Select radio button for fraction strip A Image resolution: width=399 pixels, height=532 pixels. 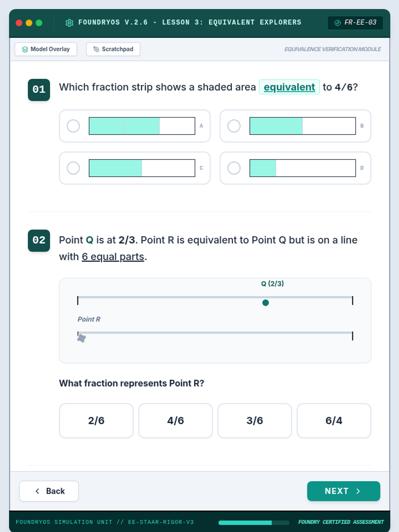(x=73, y=126)
